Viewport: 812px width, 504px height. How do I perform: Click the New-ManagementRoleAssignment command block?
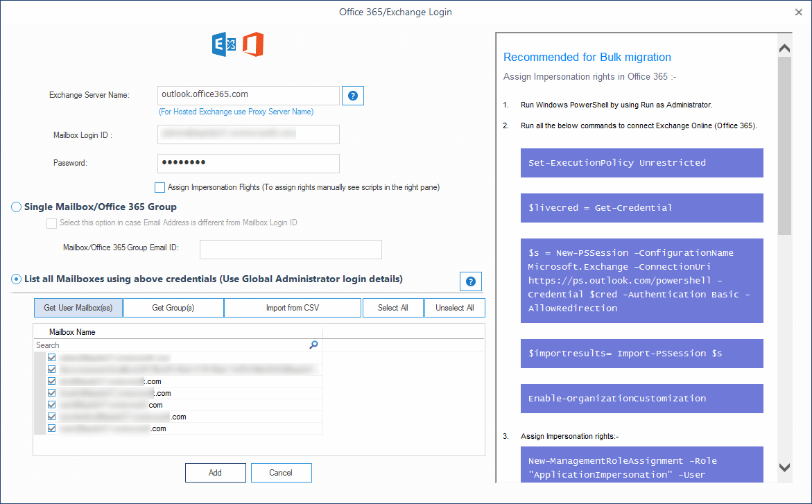point(642,464)
